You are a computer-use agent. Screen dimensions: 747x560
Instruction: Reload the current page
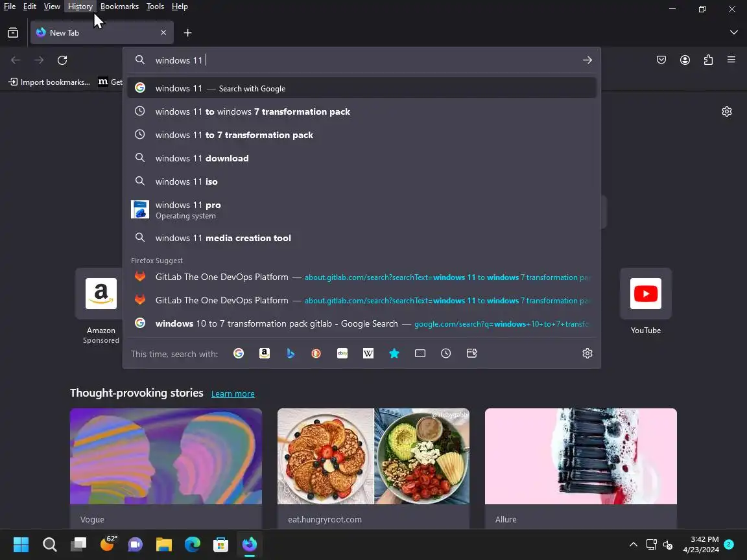62,60
